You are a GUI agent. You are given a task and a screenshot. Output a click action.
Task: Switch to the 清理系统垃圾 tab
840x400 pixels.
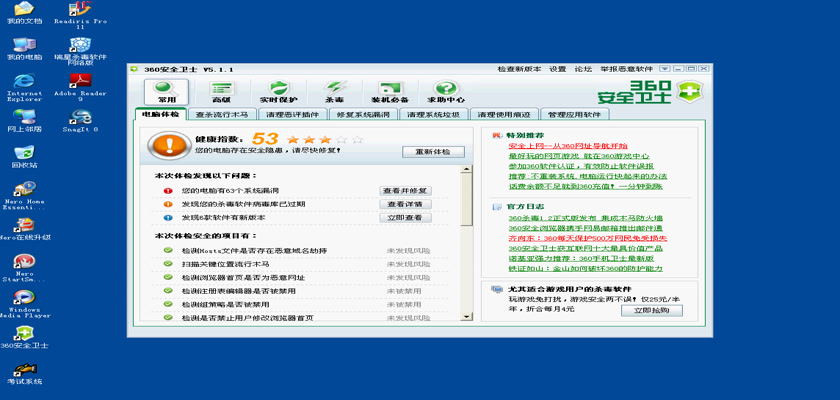pyautogui.click(x=434, y=114)
